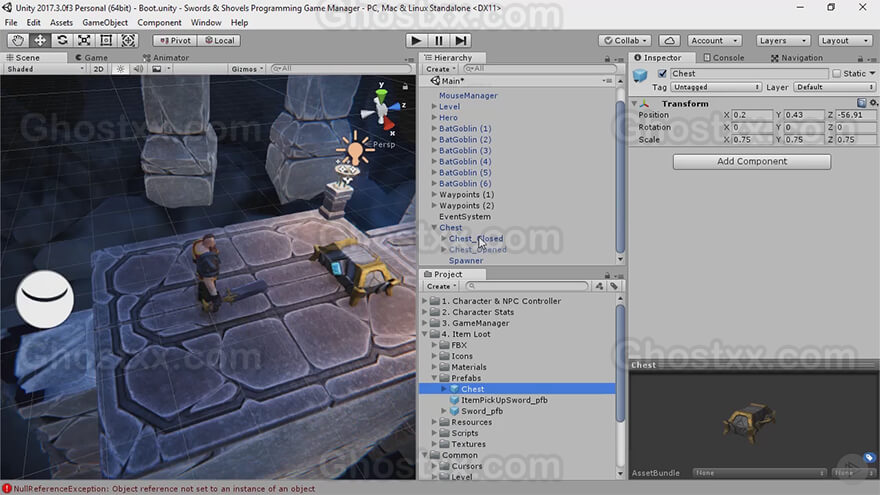Open the Layers dropdown
This screenshot has height=495, width=880.
[x=783, y=40]
